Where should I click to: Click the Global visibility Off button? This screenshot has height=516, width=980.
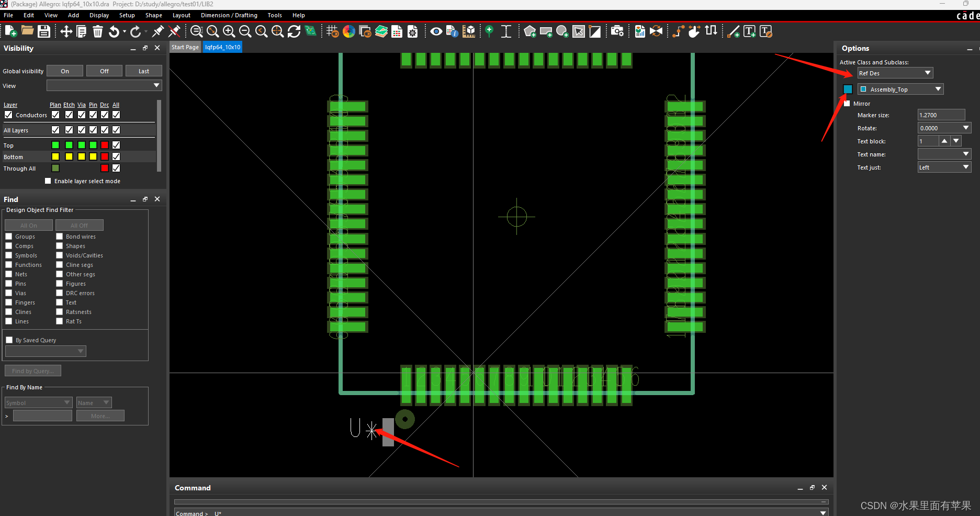coord(104,71)
